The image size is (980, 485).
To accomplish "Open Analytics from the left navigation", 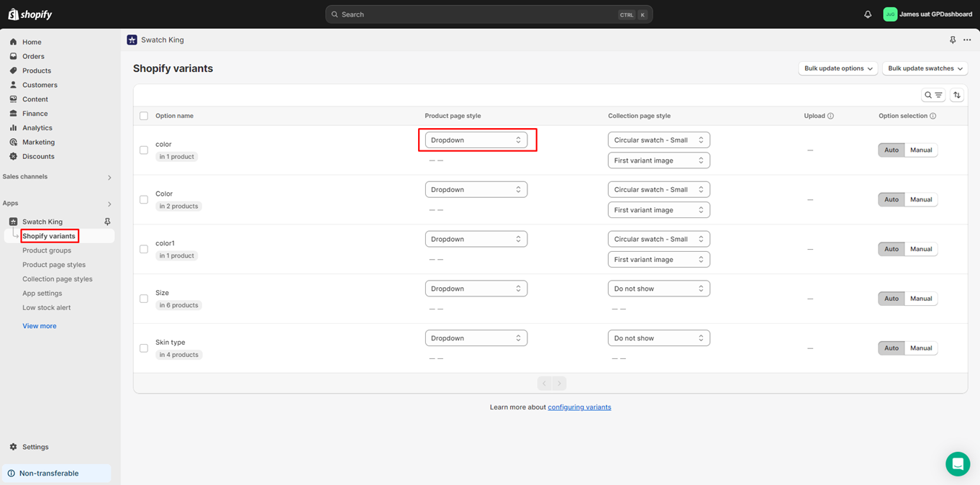I will click(x=37, y=128).
